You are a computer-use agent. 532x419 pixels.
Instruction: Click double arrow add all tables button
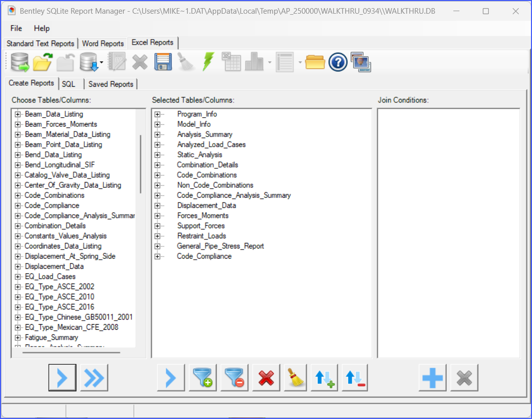[x=94, y=377]
